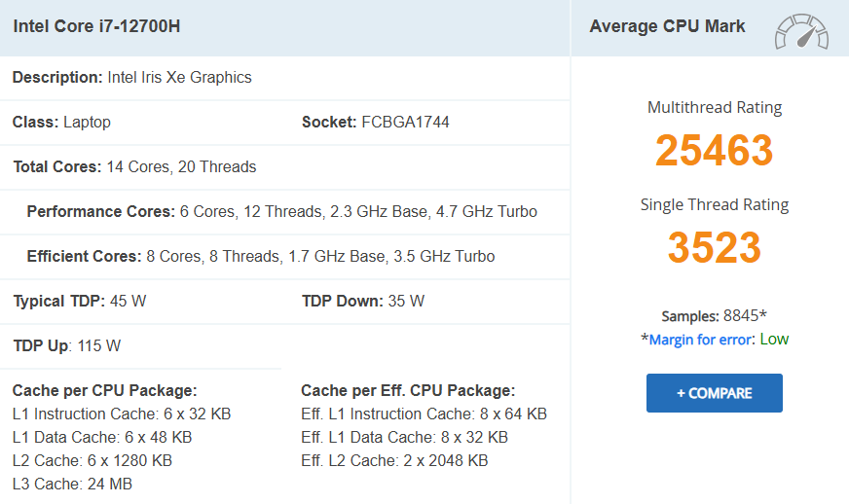The image size is (849, 504).
Task: Click the Multithread Rating score 25463
Action: pos(714,150)
